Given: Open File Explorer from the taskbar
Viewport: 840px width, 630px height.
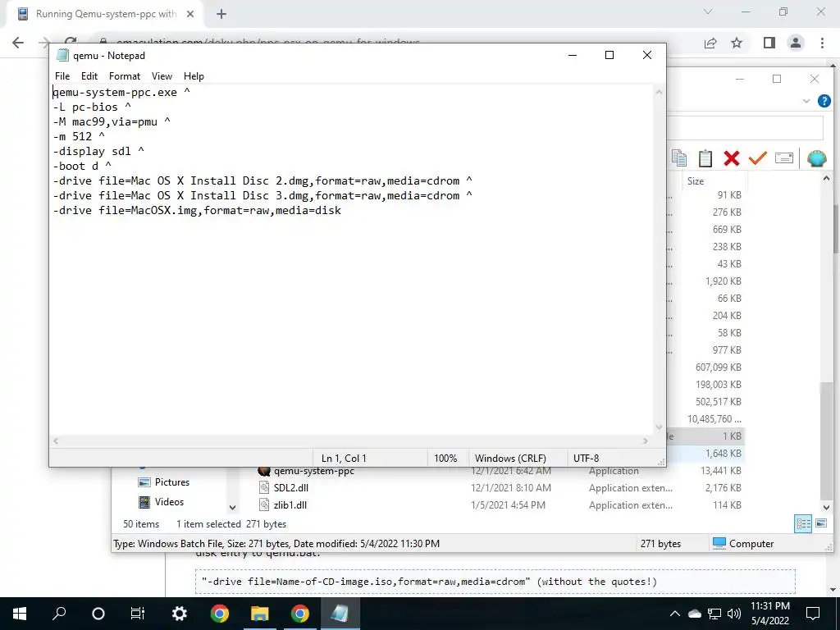Looking at the screenshot, I should (260, 614).
